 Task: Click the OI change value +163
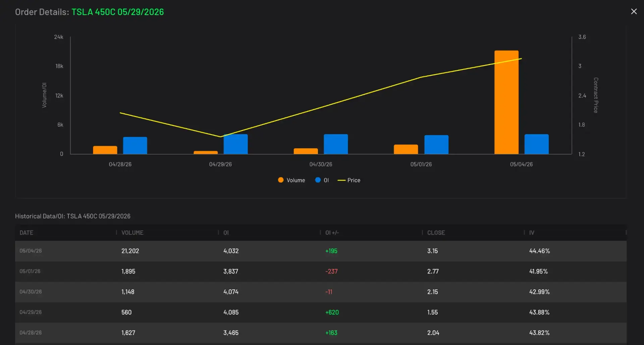click(331, 333)
